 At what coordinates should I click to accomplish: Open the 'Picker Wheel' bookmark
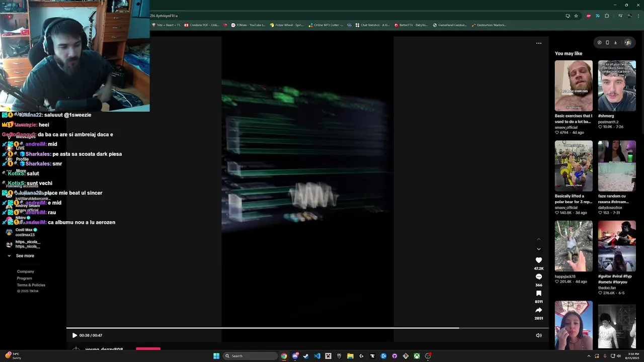tap(287, 25)
